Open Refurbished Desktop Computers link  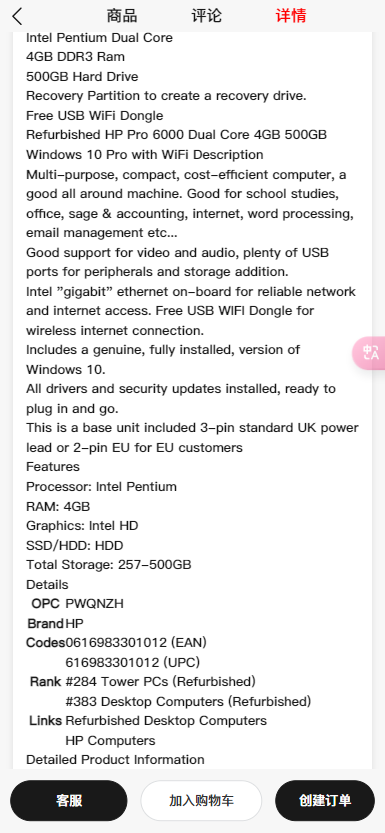coord(166,721)
